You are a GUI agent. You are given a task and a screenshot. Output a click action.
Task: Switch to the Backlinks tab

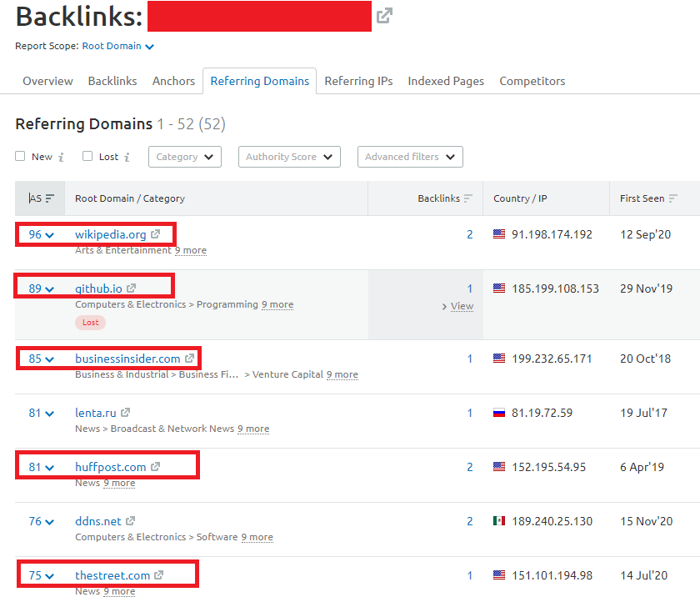(x=112, y=81)
